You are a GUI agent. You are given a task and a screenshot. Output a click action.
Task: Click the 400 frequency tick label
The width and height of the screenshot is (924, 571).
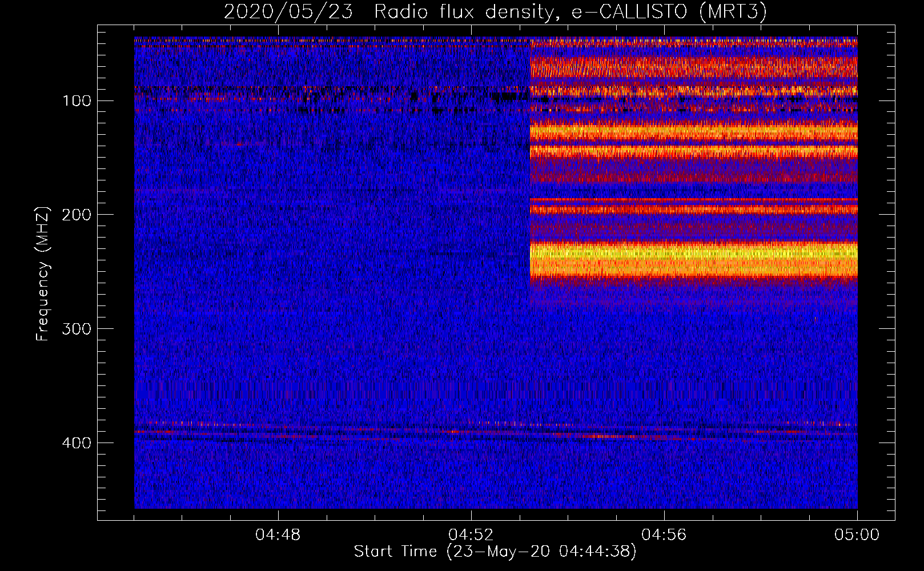[x=77, y=443]
